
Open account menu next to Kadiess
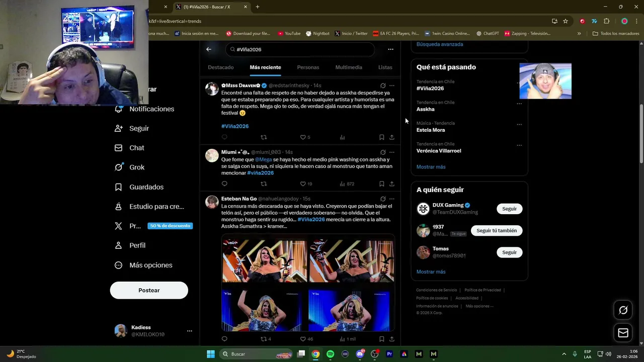[x=189, y=331]
